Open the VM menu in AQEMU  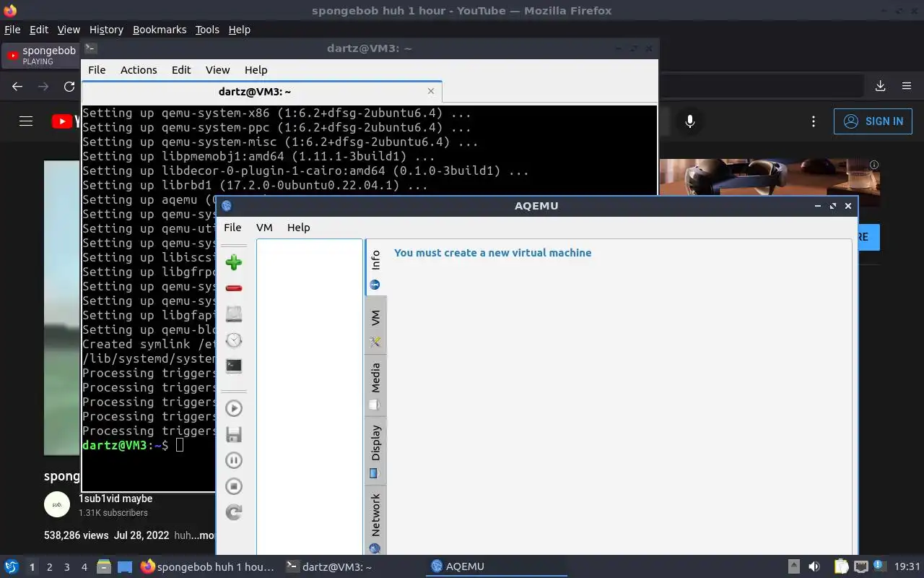264,227
